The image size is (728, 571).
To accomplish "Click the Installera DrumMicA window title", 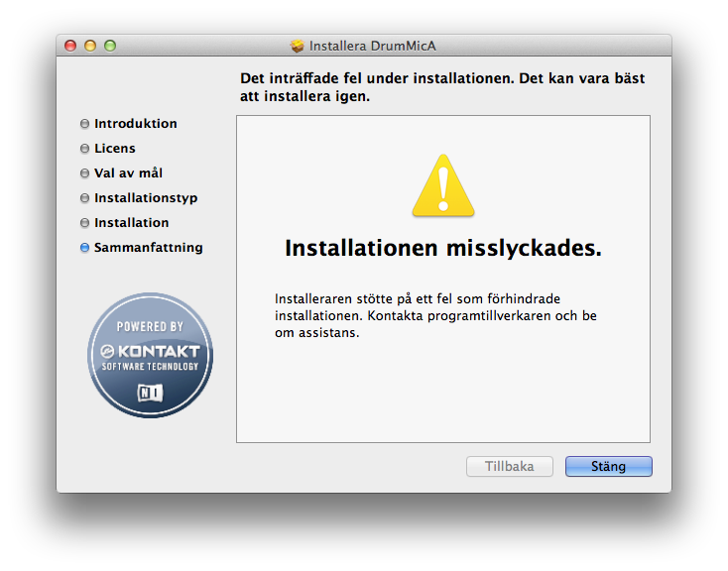I will [x=372, y=46].
